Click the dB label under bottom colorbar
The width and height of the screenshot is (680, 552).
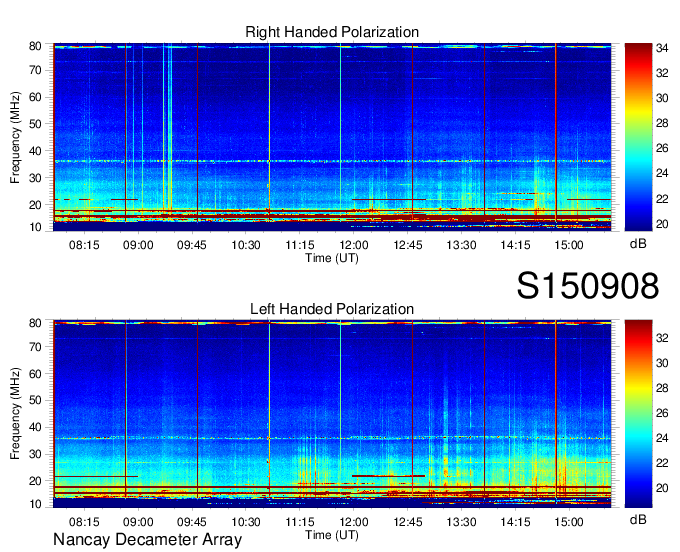(x=638, y=519)
